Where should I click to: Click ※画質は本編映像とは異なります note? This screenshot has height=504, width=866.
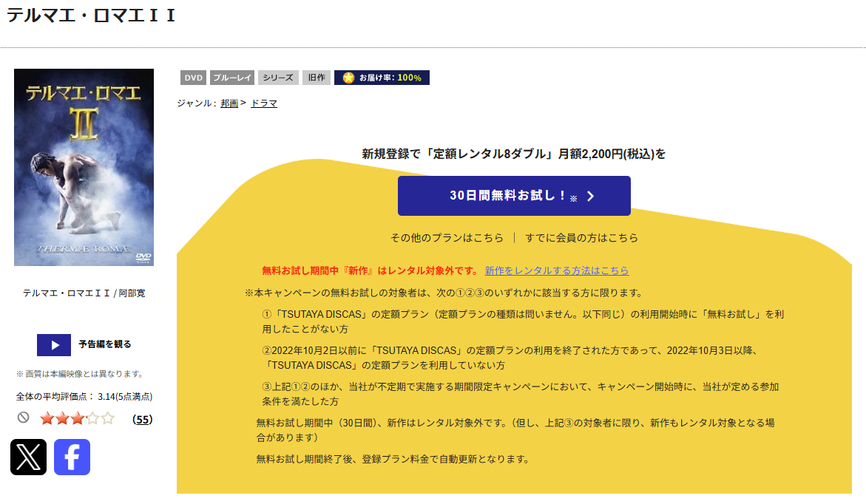[x=80, y=374]
